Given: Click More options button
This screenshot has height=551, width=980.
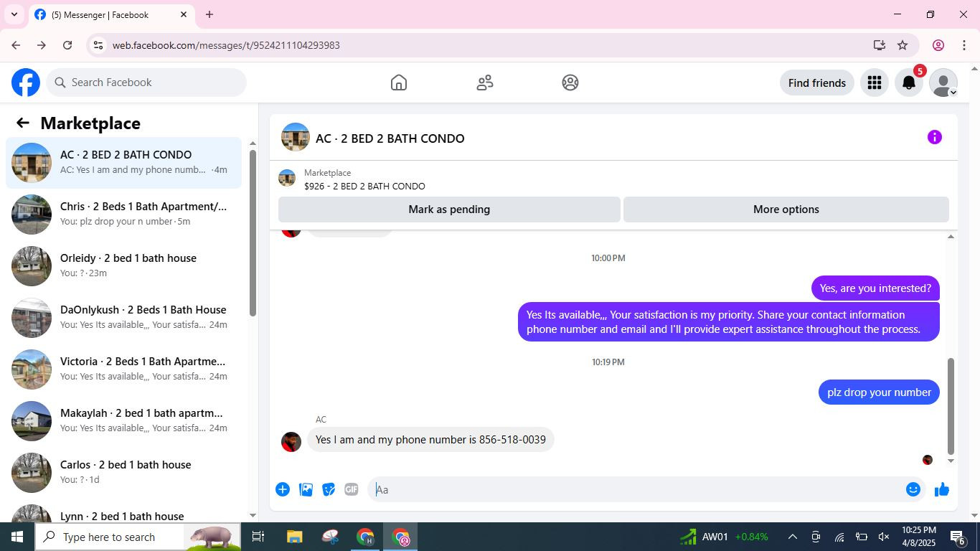Looking at the screenshot, I should click(786, 209).
